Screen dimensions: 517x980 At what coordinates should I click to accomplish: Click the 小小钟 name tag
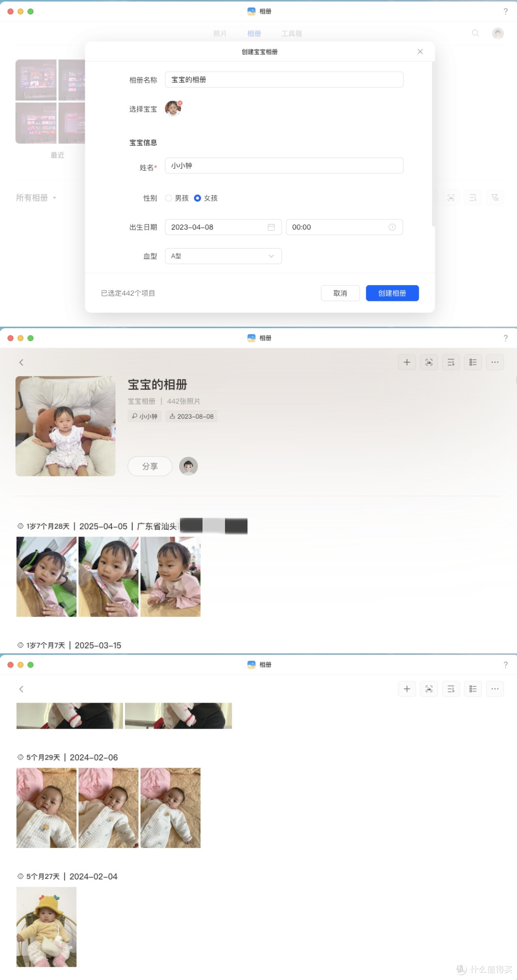(145, 417)
